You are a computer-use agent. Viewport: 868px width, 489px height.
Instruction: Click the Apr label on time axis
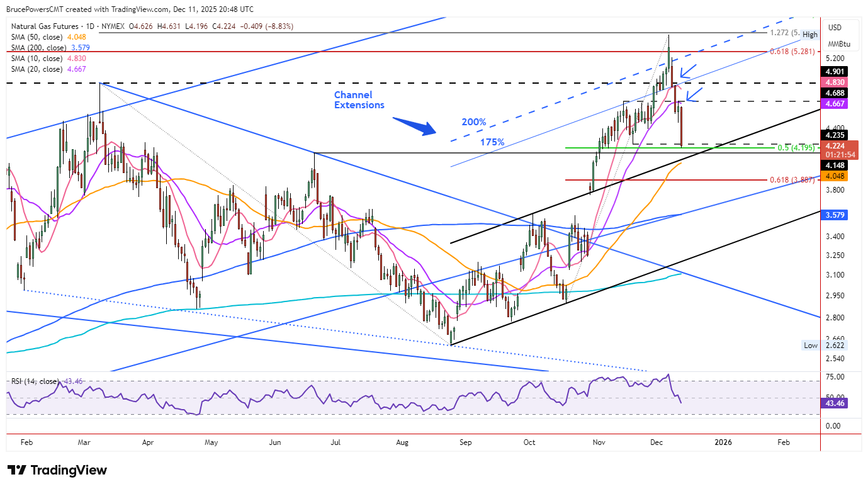[x=148, y=442]
